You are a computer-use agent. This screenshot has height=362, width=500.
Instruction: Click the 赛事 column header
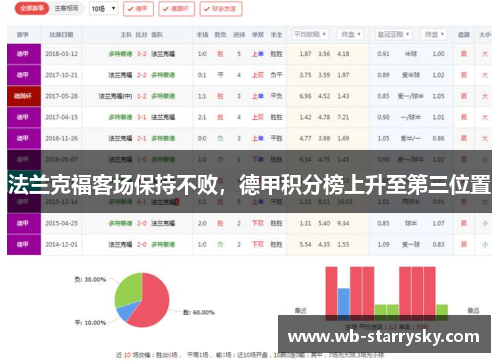pyautogui.click(x=23, y=34)
